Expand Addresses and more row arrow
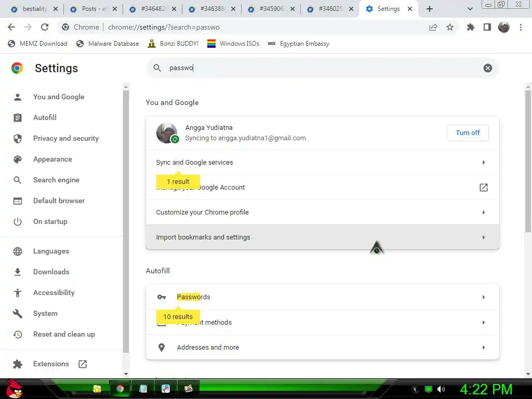Viewport: 532px width, 399px height. pos(484,348)
